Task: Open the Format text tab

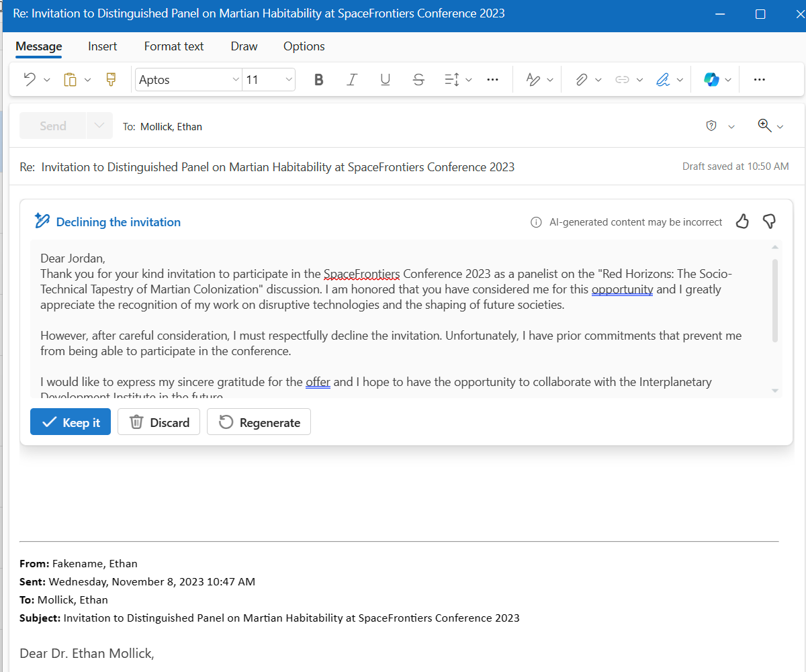Action: pyautogui.click(x=174, y=46)
